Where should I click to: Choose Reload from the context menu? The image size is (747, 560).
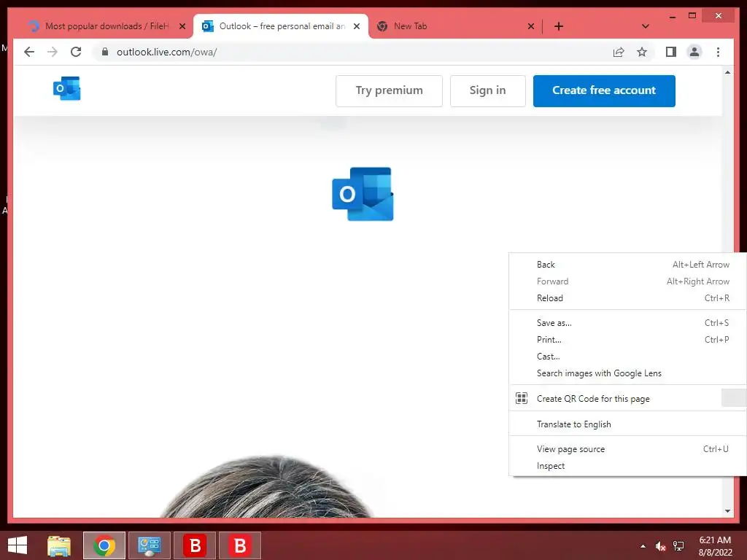point(627,298)
